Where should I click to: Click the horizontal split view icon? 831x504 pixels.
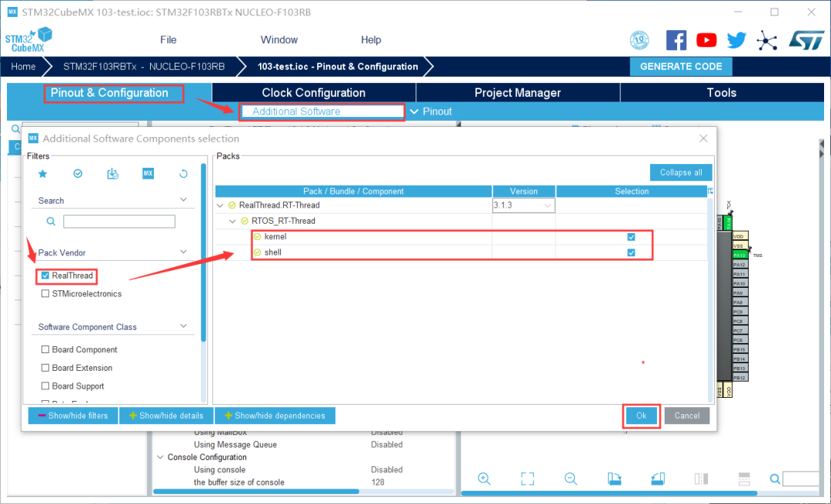pos(744,479)
